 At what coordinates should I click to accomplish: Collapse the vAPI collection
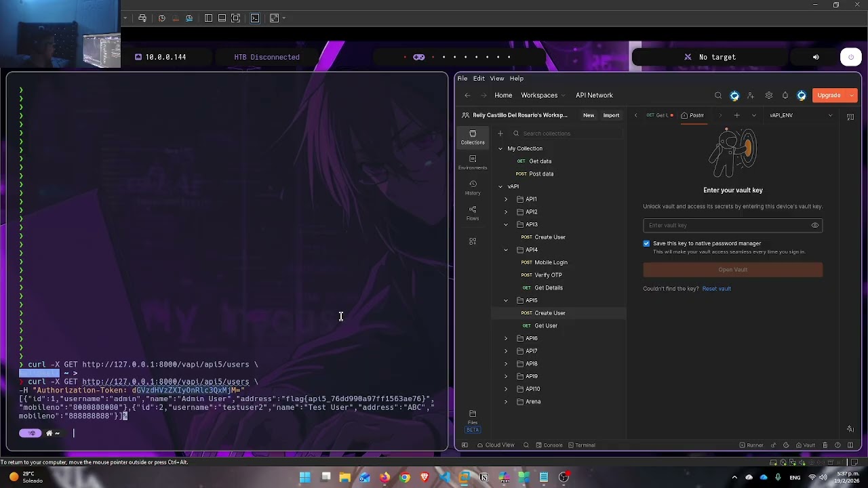pos(500,186)
